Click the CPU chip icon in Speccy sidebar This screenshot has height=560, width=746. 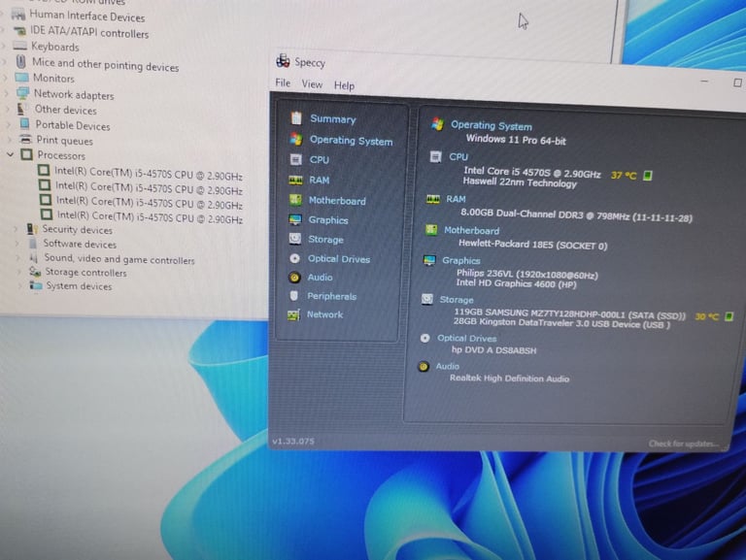point(295,159)
